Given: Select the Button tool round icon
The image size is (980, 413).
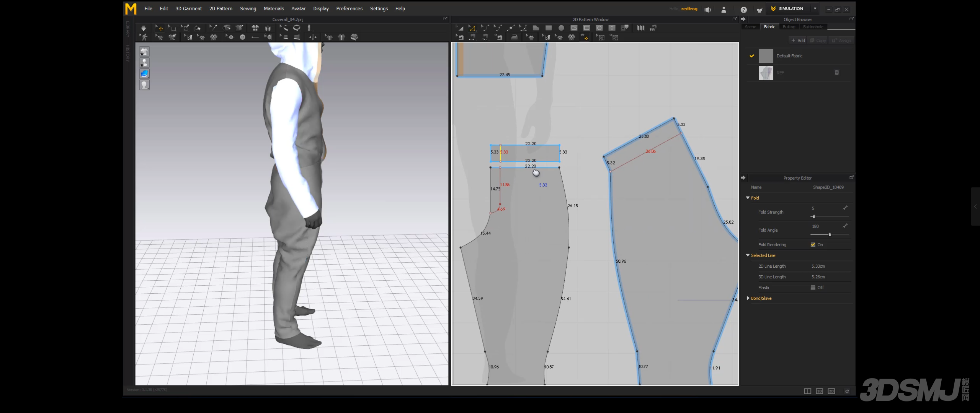Looking at the screenshot, I should 242,37.
